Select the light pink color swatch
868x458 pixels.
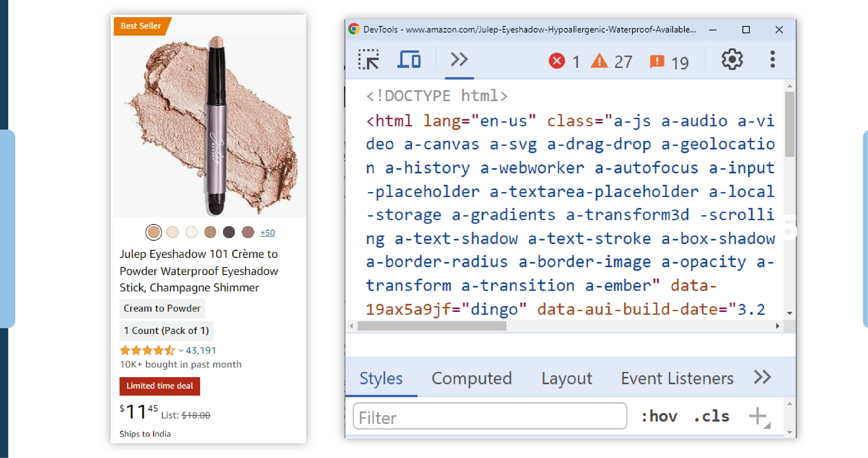[173, 232]
